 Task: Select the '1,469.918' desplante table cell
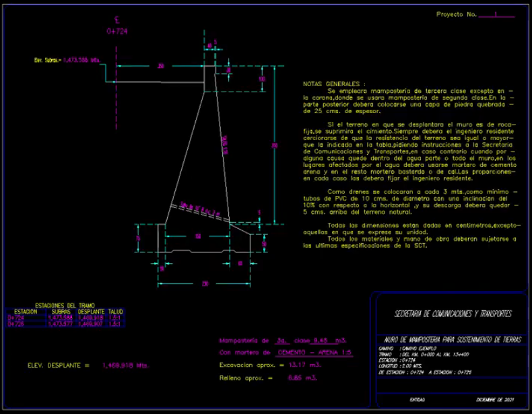(x=91, y=318)
